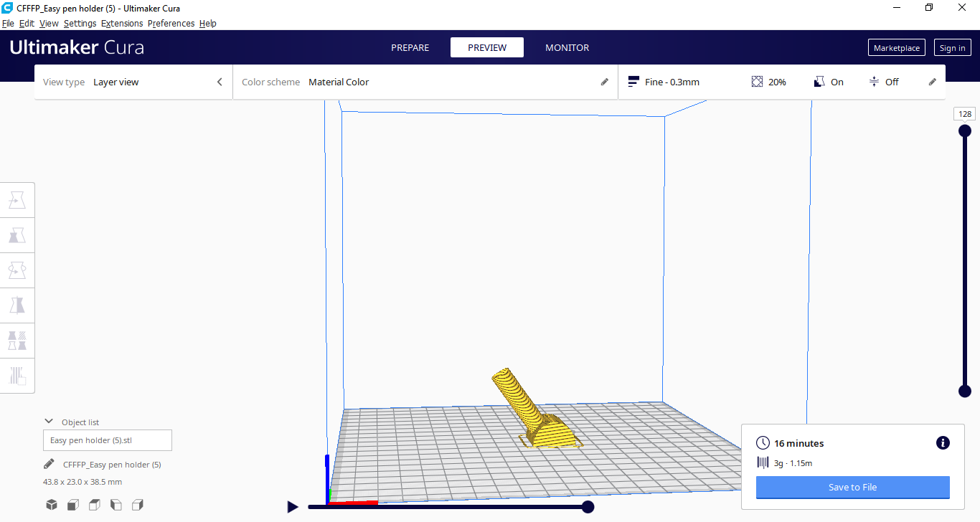This screenshot has height=522, width=980.
Task: Click the clock icon by 16 minutes
Action: (x=763, y=443)
